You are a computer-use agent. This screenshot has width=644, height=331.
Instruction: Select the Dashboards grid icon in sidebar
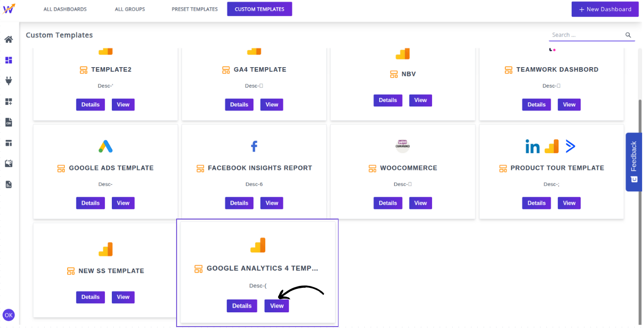click(8, 60)
